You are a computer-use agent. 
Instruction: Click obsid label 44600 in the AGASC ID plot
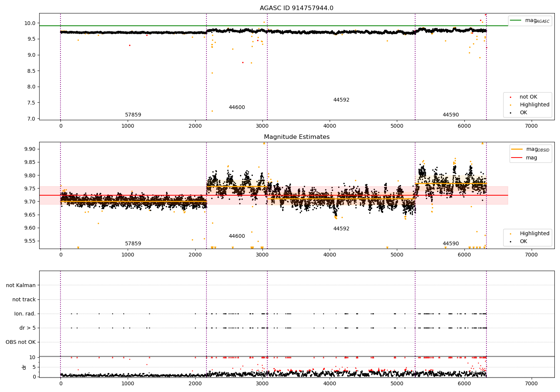[x=237, y=108]
